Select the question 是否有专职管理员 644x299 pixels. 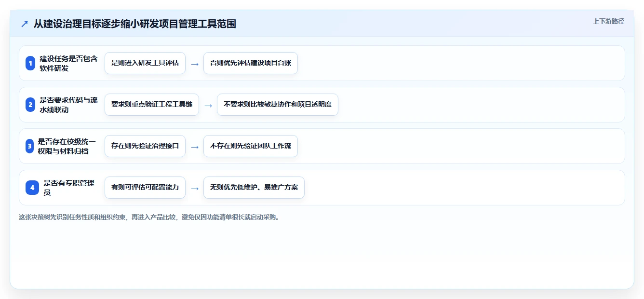point(69,188)
